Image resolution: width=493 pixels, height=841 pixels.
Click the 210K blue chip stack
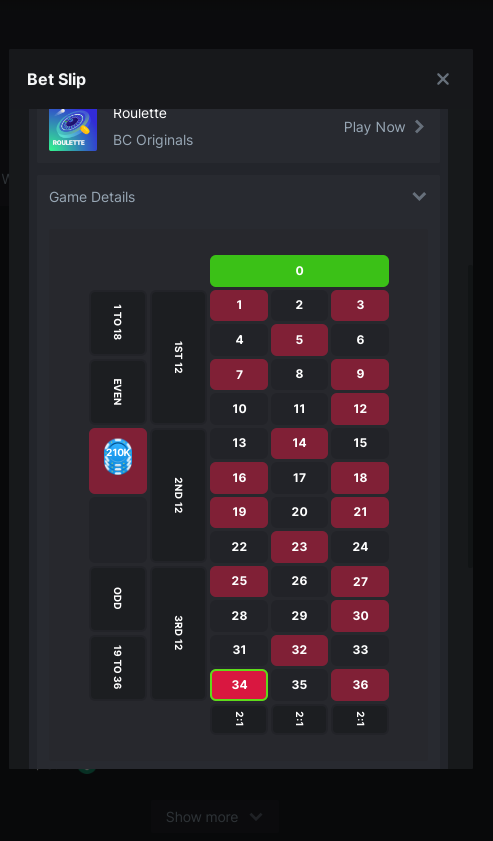click(117, 457)
